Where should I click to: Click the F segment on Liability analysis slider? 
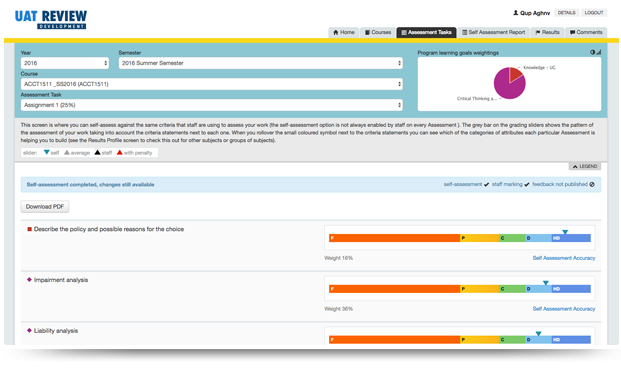[394, 339]
